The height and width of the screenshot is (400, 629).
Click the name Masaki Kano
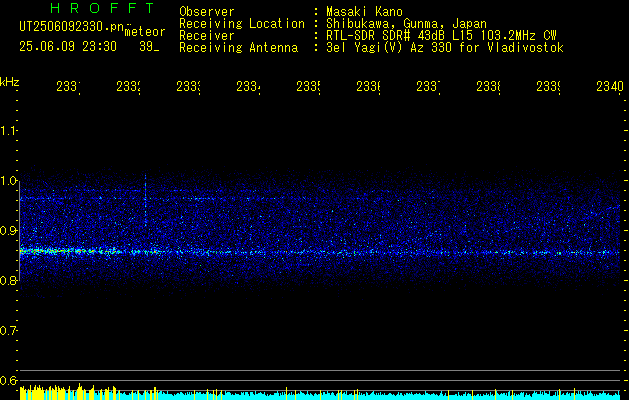point(364,12)
